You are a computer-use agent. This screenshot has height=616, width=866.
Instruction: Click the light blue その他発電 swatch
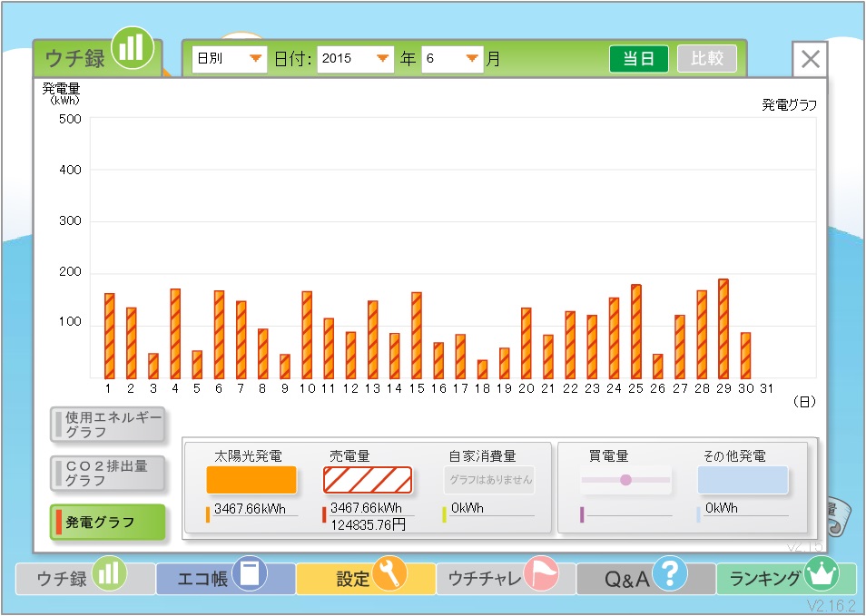coord(743,480)
